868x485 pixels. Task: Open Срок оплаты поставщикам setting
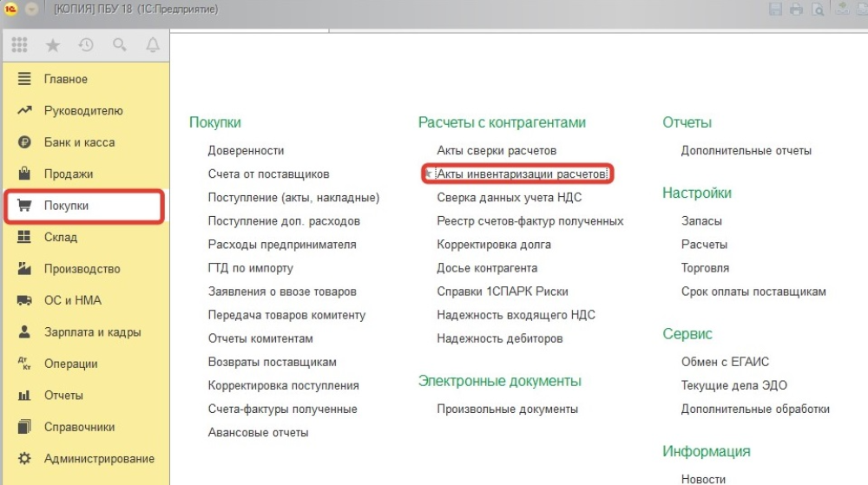(x=753, y=292)
